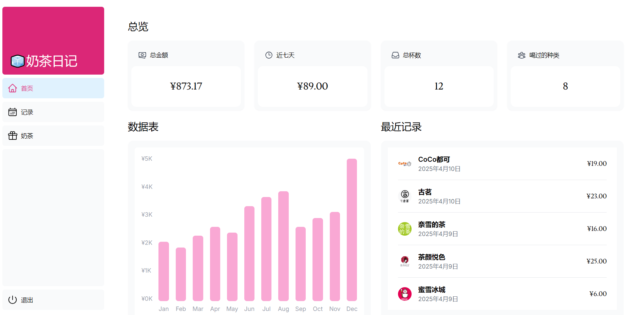Click the home icon in sidebar

point(13,88)
